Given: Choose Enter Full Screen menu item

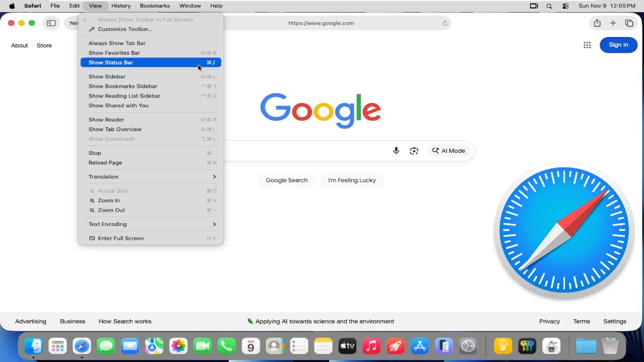Looking at the screenshot, I should pyautogui.click(x=151, y=238).
